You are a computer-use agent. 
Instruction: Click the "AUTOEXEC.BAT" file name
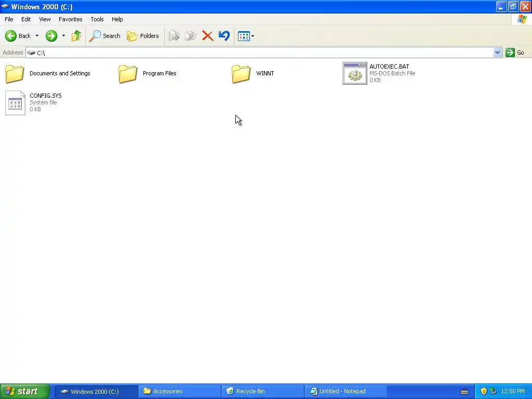(x=389, y=66)
